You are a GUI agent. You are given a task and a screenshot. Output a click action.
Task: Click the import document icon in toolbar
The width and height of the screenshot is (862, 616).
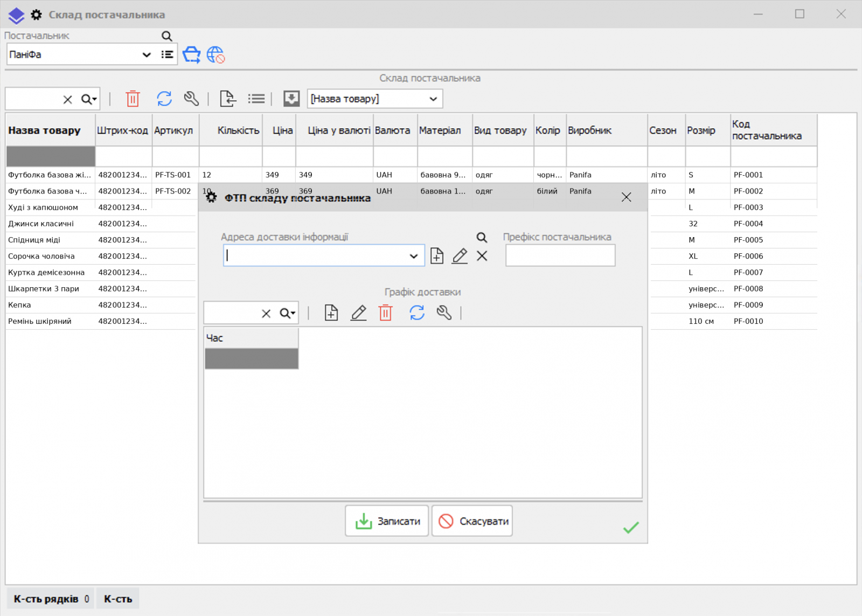pyautogui.click(x=228, y=99)
